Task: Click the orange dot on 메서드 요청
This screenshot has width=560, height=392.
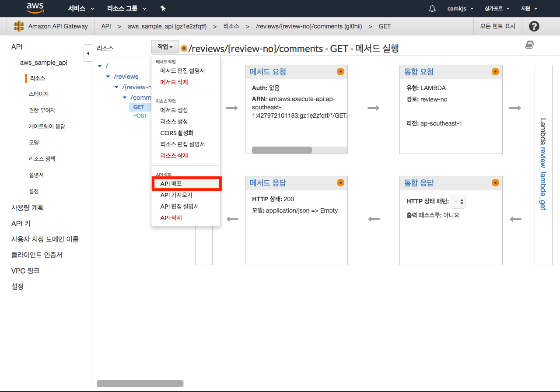Action: 340,72
